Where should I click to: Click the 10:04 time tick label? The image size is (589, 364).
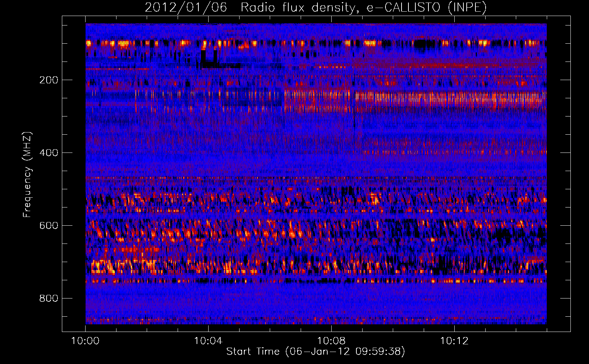pos(208,341)
